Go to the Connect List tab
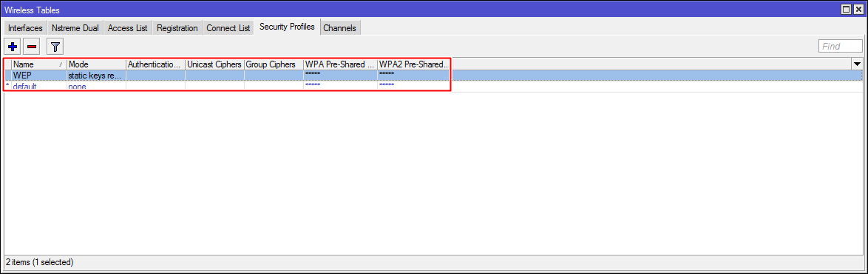The image size is (868, 274). click(228, 27)
